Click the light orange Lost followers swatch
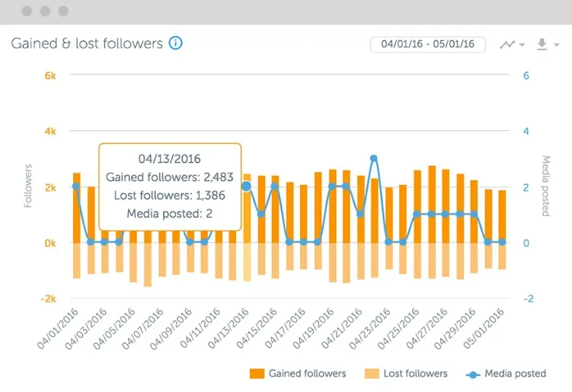 coord(372,374)
